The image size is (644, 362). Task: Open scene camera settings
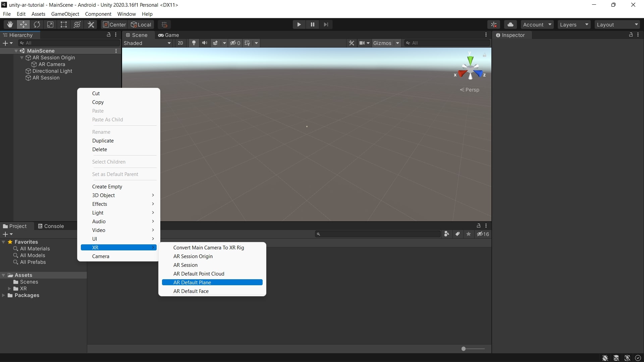click(364, 43)
